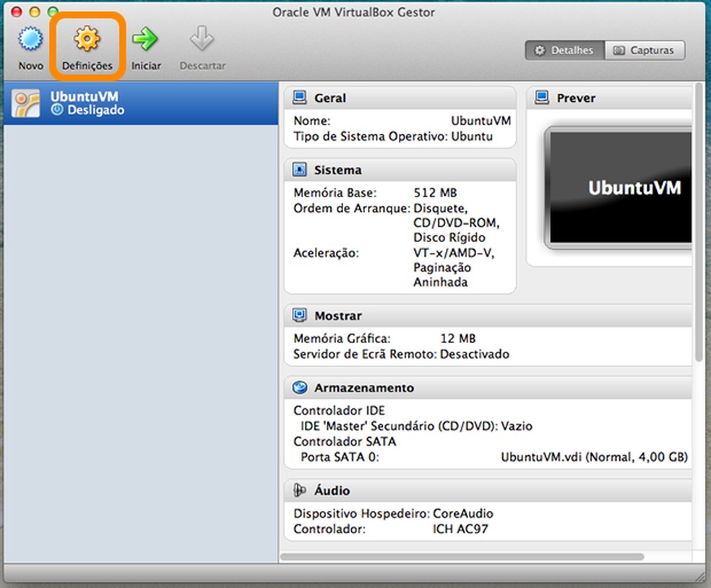Switch to the Detalhes view

(x=564, y=50)
